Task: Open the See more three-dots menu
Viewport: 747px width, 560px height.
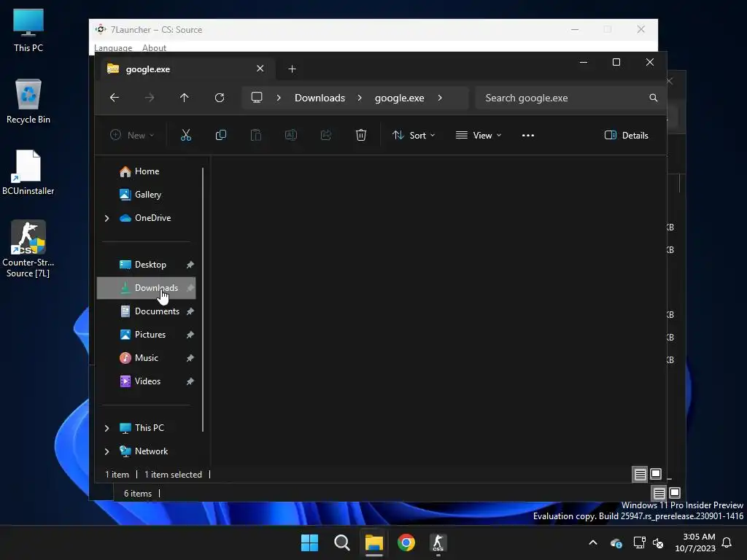Action: 528,135
